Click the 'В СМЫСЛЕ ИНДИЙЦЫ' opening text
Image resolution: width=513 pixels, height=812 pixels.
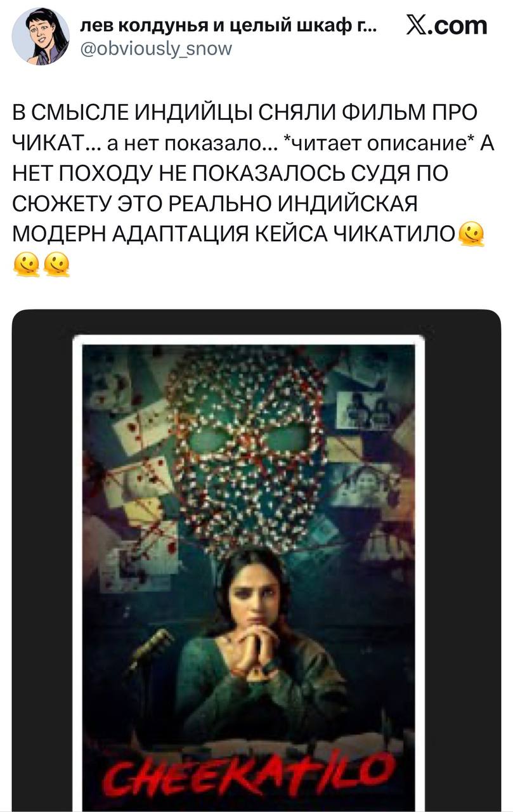pos(126,114)
